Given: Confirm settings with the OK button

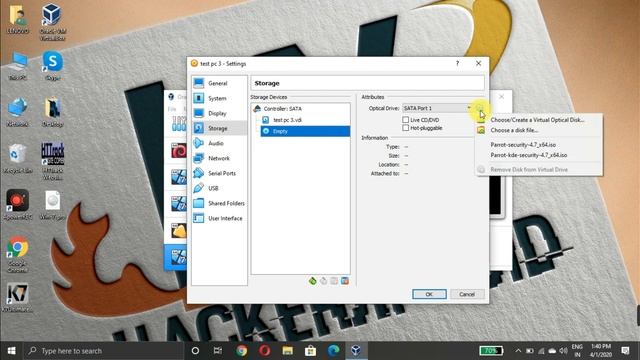Looking at the screenshot, I should coord(429,294).
